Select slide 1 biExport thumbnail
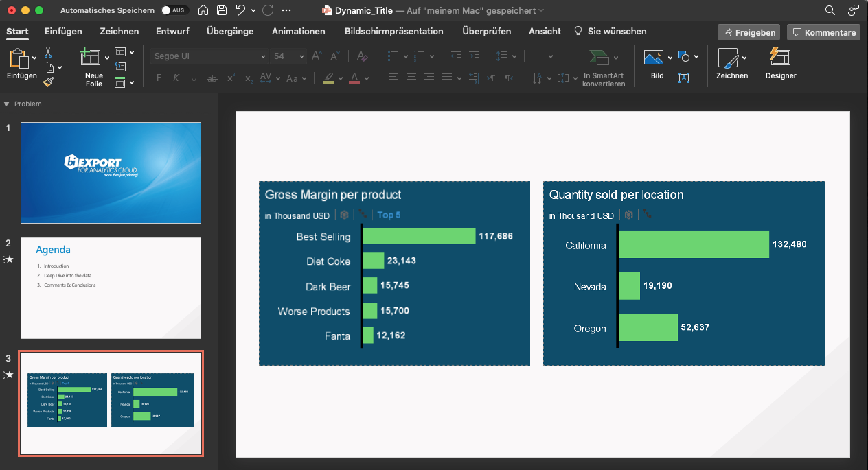This screenshot has width=868, height=470. coord(111,172)
